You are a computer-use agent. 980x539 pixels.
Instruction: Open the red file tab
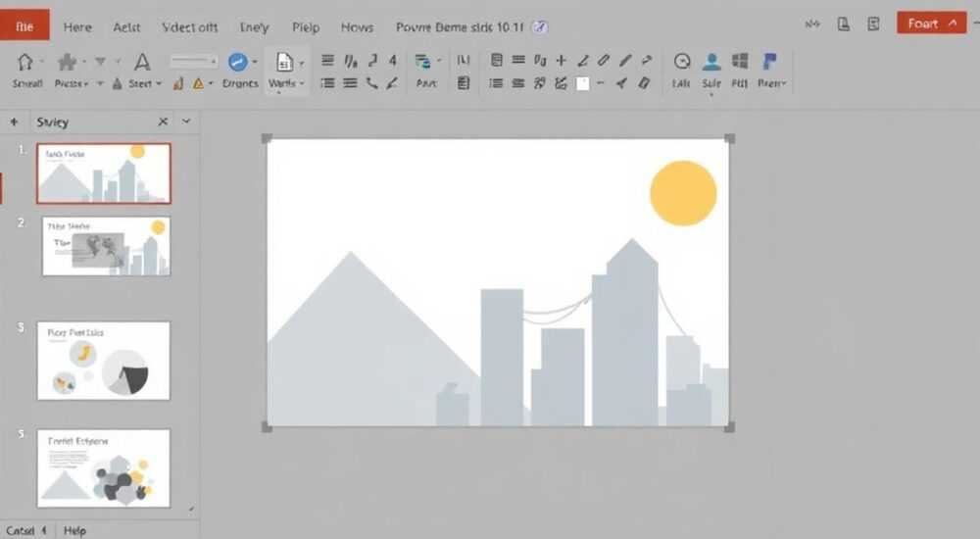[25, 25]
